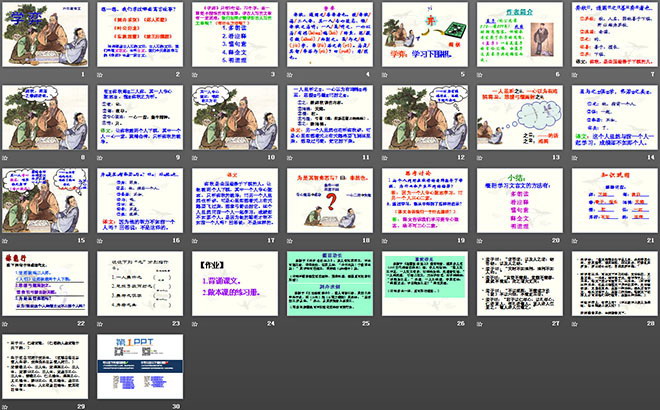Select slide 3 thumbnail with numbered list
The height and width of the screenshot is (410, 660).
[x=235, y=35]
